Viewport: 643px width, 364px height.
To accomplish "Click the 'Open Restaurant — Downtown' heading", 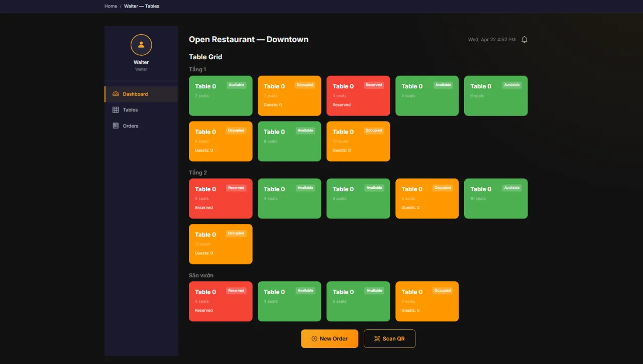I will (x=249, y=40).
